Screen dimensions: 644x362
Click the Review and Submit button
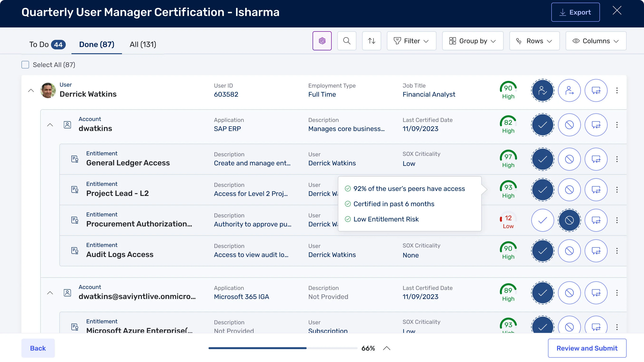click(x=587, y=348)
